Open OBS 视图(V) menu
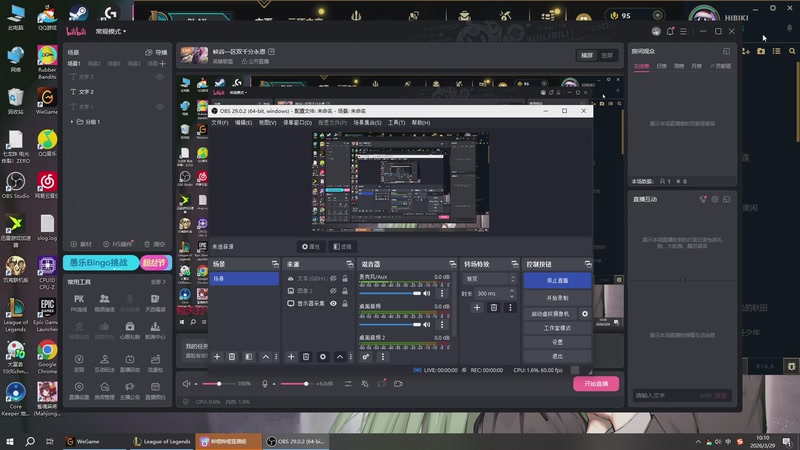This screenshot has width=800, height=450. [x=267, y=122]
